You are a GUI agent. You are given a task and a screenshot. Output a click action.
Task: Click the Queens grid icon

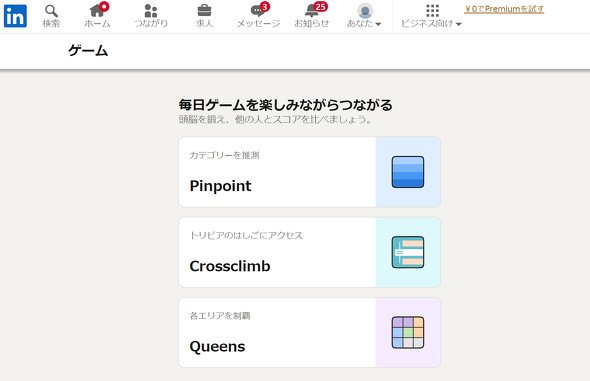pyautogui.click(x=408, y=332)
